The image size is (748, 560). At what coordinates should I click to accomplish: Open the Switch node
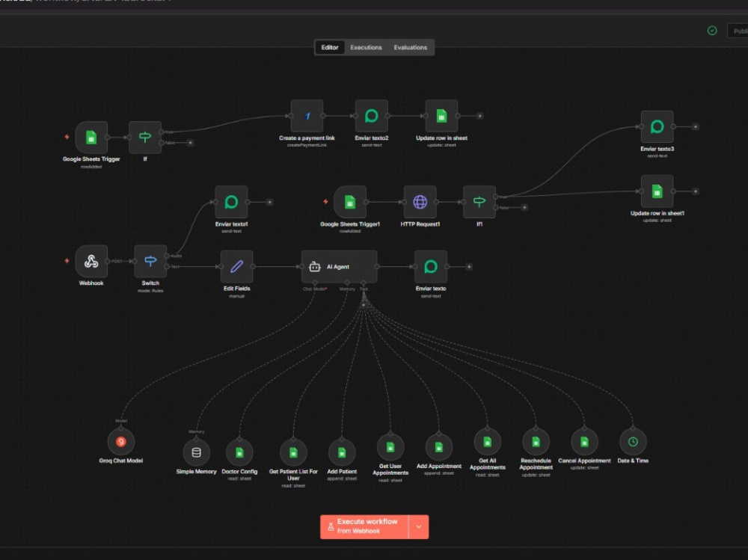pos(150,262)
